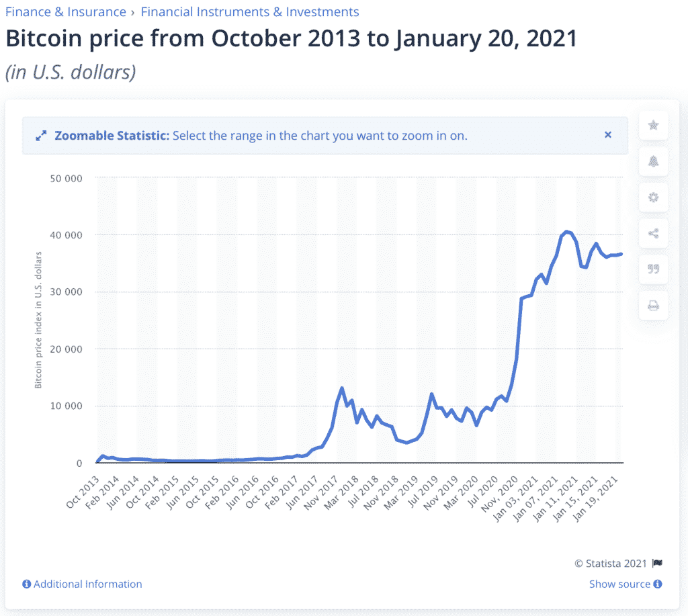Share this statistic using the share icon
688x616 pixels.
pos(653,233)
